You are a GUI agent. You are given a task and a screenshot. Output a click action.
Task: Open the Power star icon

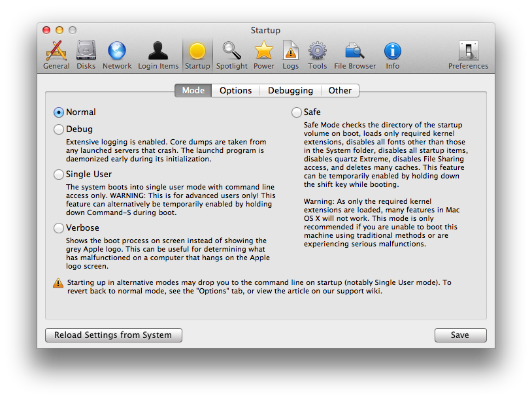(x=264, y=51)
